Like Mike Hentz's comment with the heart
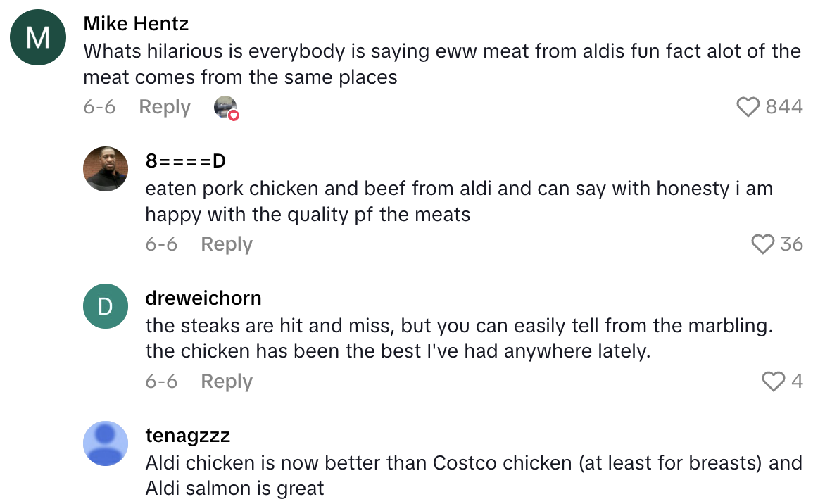 (x=748, y=107)
